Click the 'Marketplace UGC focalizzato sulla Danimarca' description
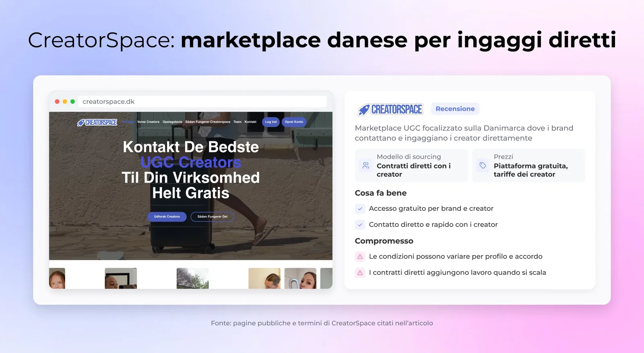 click(x=464, y=133)
